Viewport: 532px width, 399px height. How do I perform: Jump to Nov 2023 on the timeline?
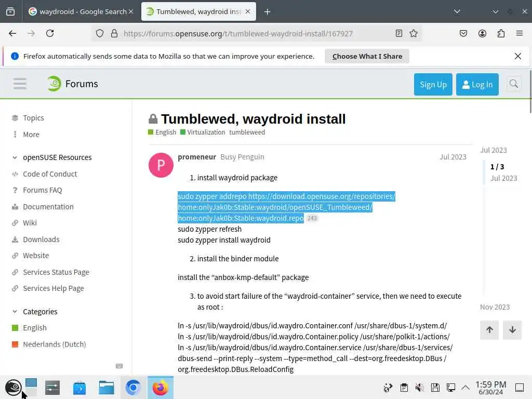tap(495, 307)
